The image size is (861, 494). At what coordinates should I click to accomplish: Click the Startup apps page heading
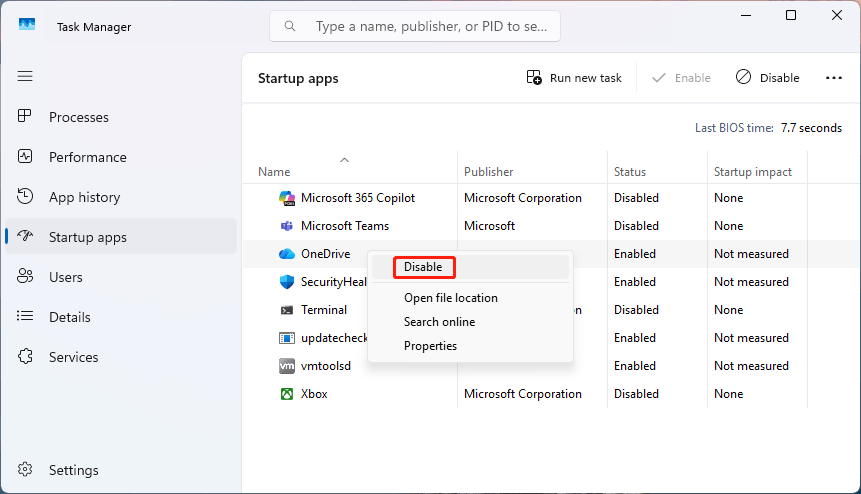[298, 78]
